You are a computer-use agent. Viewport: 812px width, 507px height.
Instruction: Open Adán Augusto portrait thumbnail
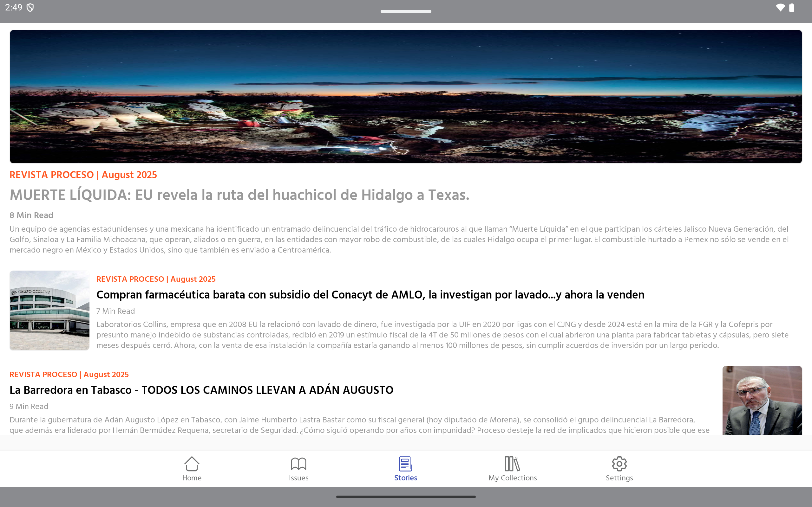point(762,400)
